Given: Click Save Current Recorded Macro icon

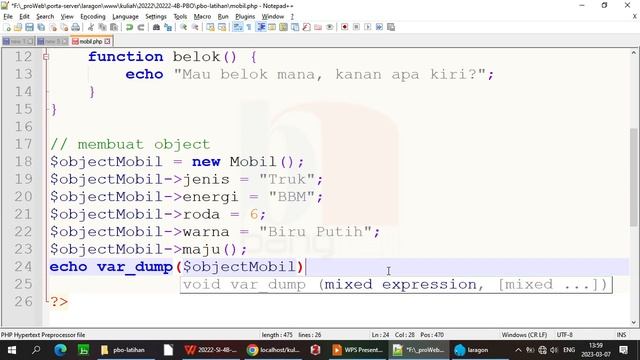Looking at the screenshot, I should click(x=391, y=27).
